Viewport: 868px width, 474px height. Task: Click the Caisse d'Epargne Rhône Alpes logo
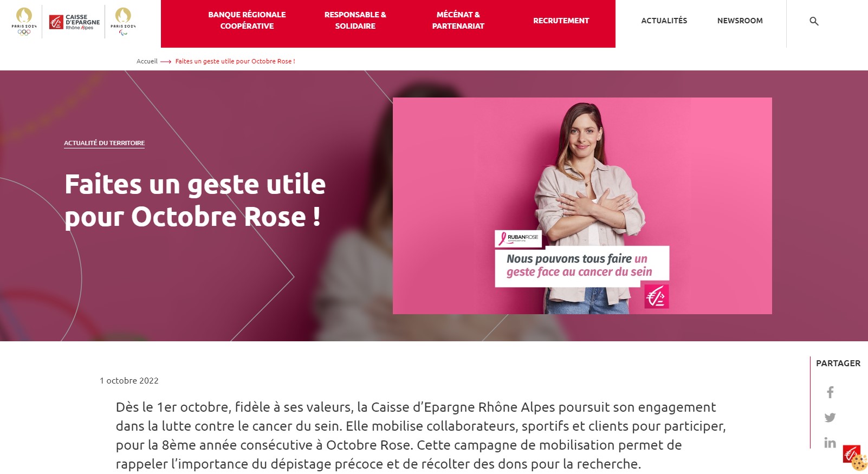[74, 22]
